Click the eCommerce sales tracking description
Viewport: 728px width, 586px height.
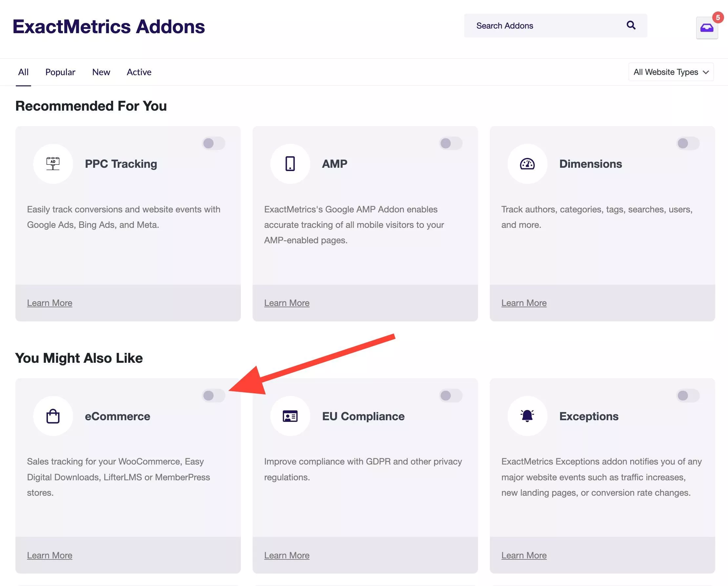[x=118, y=477]
